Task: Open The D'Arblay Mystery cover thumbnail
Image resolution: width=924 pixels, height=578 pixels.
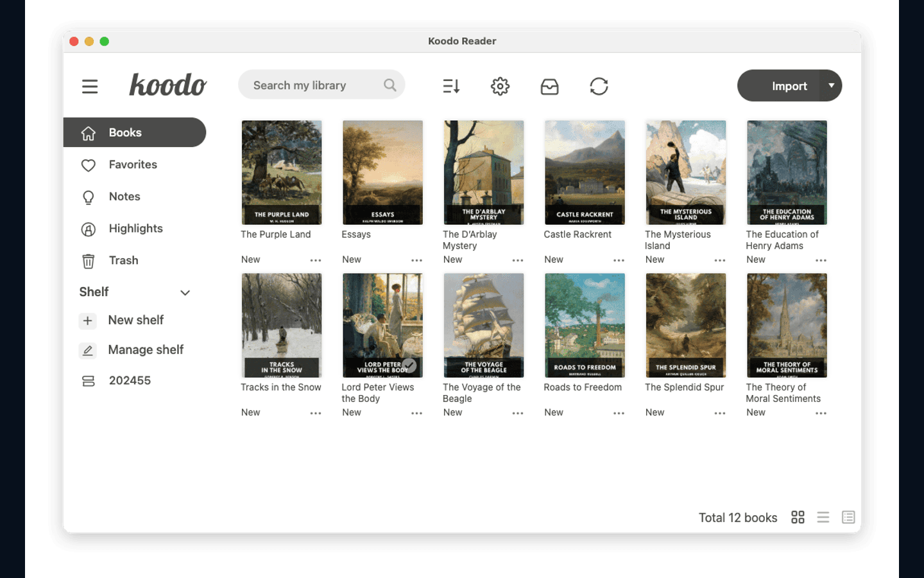Action: pyautogui.click(x=484, y=172)
